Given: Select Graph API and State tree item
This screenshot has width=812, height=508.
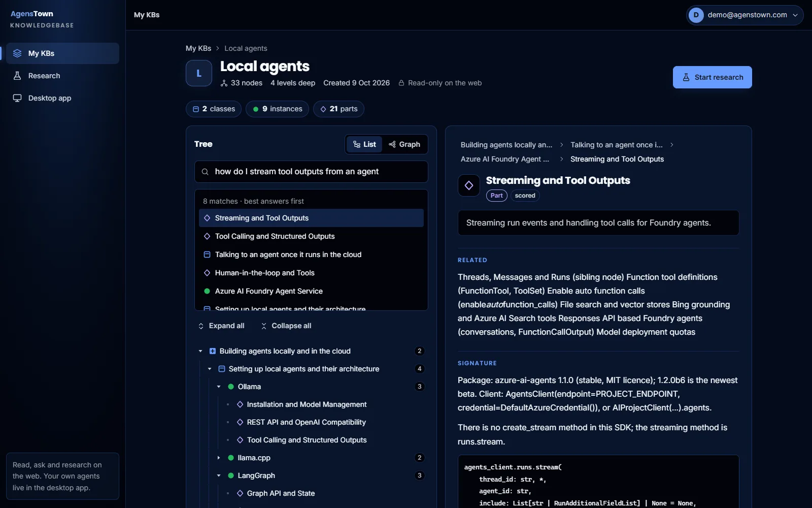Looking at the screenshot, I should coord(281,493).
